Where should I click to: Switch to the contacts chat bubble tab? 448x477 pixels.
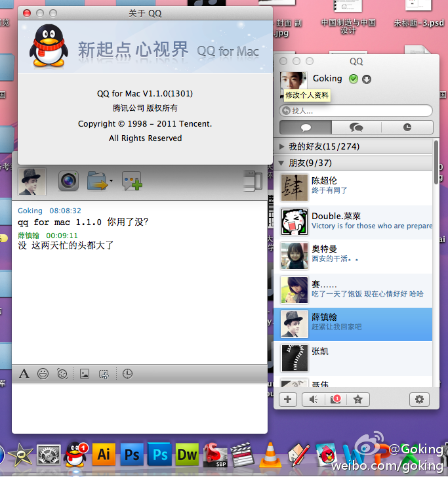[306, 127]
